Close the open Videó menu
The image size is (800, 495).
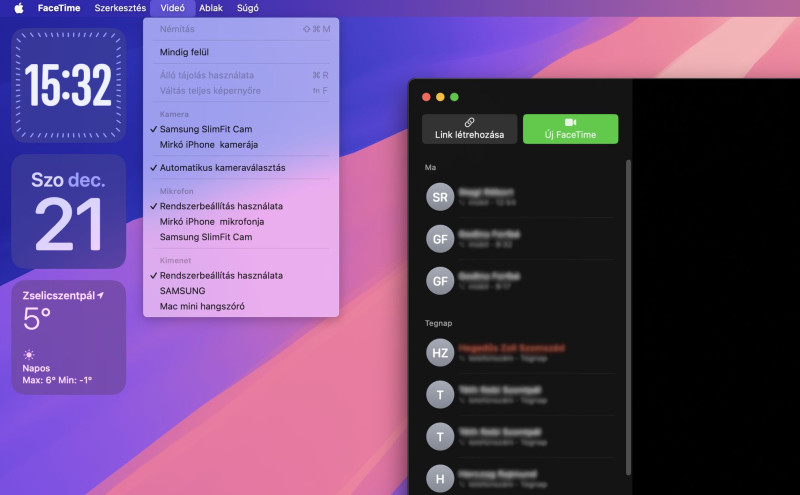(x=172, y=8)
